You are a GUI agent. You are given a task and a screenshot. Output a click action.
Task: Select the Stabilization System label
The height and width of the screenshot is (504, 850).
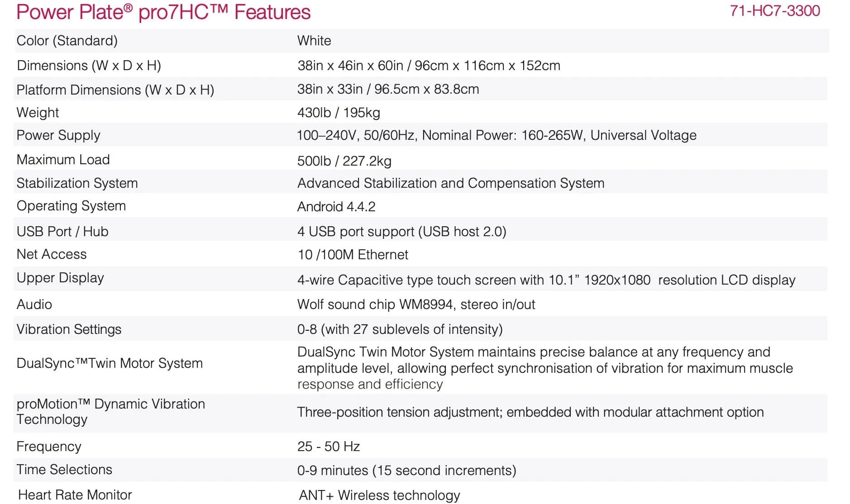(x=77, y=183)
